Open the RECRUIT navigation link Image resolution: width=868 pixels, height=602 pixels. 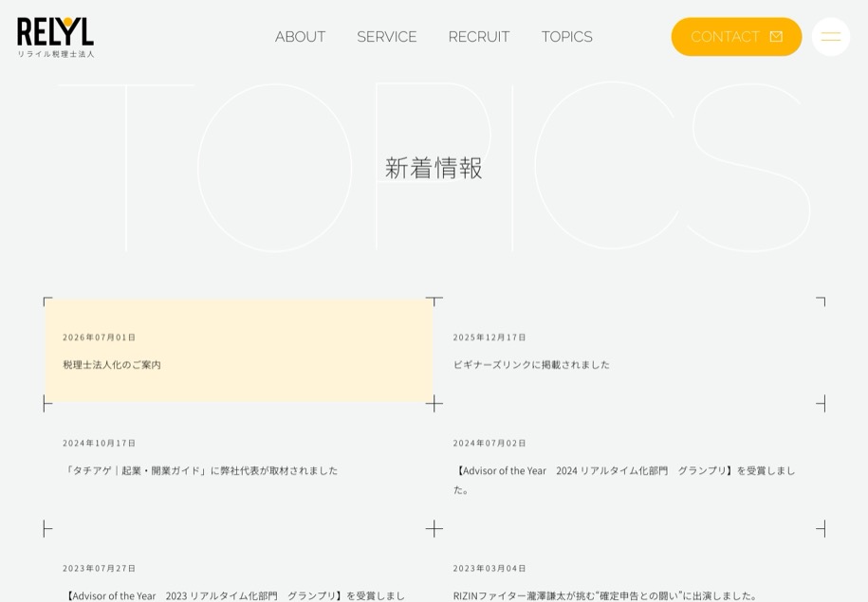coord(479,37)
